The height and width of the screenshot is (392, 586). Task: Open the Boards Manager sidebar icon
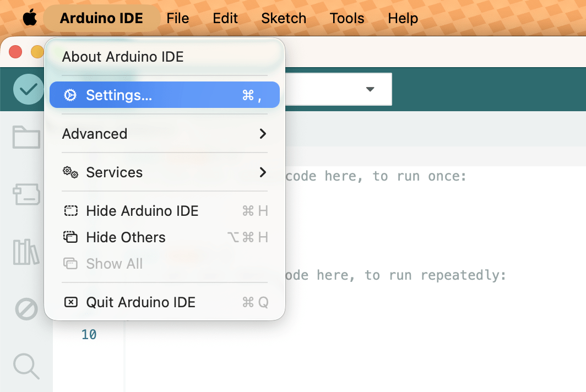pos(26,194)
